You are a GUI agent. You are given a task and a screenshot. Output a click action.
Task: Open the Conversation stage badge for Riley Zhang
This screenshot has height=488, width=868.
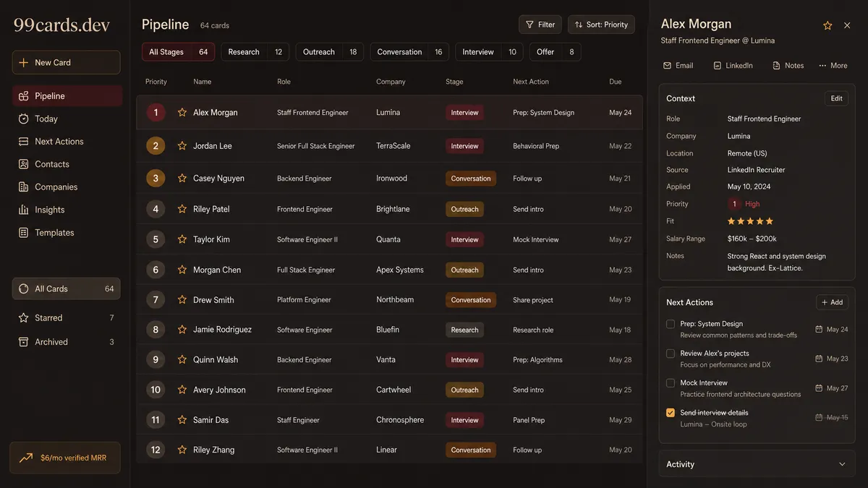471,450
